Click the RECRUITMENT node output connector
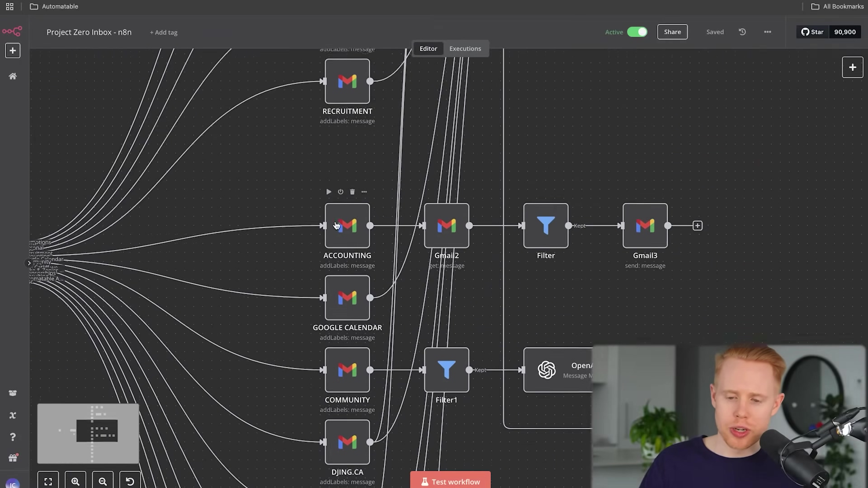Viewport: 868px width, 488px height. pyautogui.click(x=370, y=81)
